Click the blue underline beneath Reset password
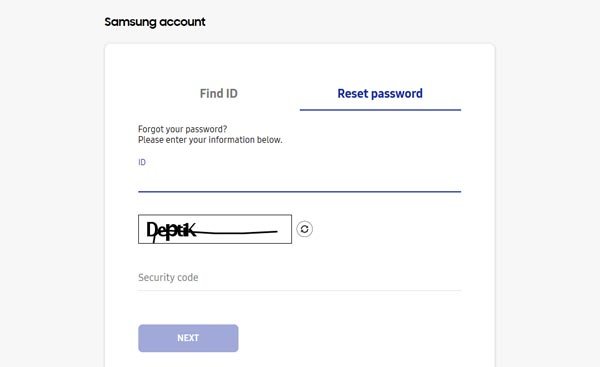The image size is (600, 367). [380, 110]
